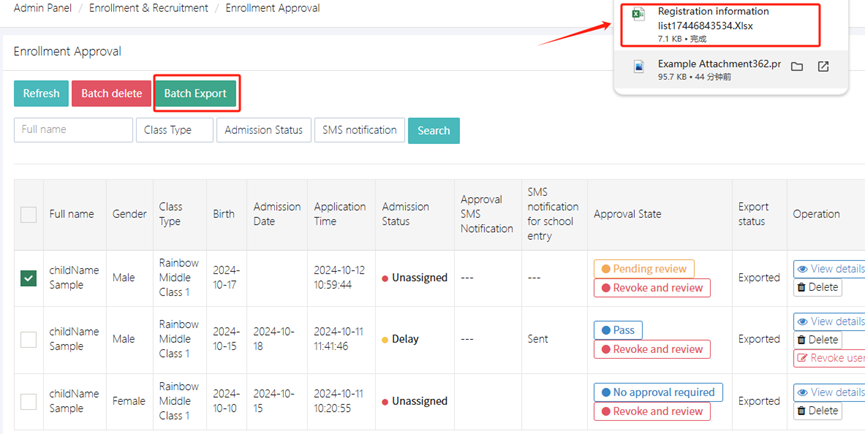This screenshot has width=865, height=434.
Task: Open Example Attachment362 in new window icon
Action: click(x=823, y=67)
